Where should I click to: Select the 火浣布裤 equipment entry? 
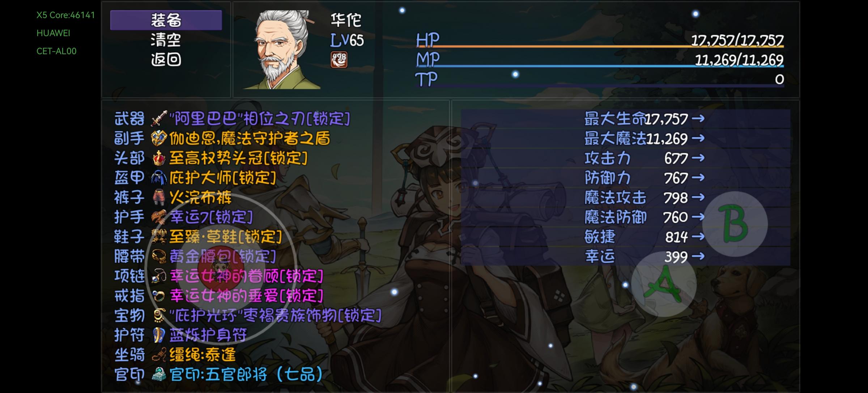pos(200,198)
